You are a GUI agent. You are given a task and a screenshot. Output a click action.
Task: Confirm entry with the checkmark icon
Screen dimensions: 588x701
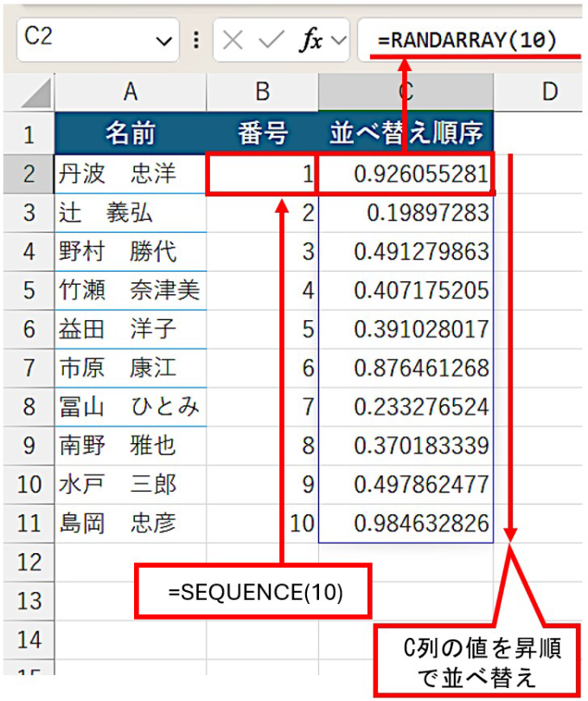click(x=272, y=40)
